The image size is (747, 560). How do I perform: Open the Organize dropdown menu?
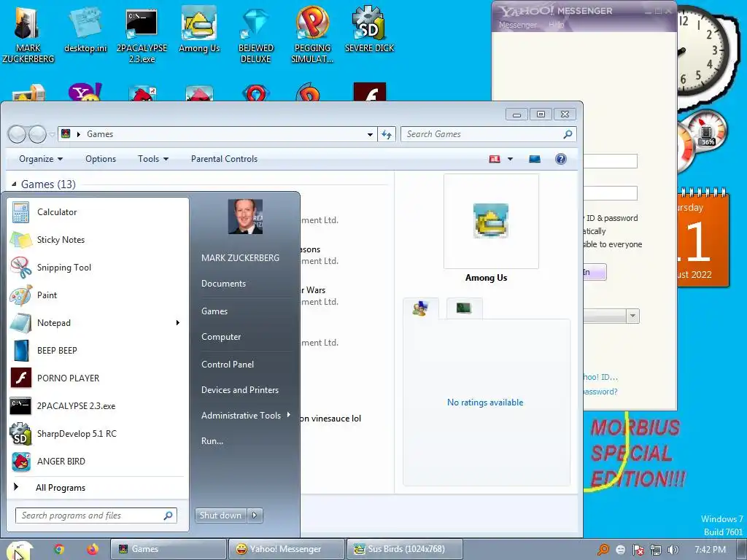point(41,159)
